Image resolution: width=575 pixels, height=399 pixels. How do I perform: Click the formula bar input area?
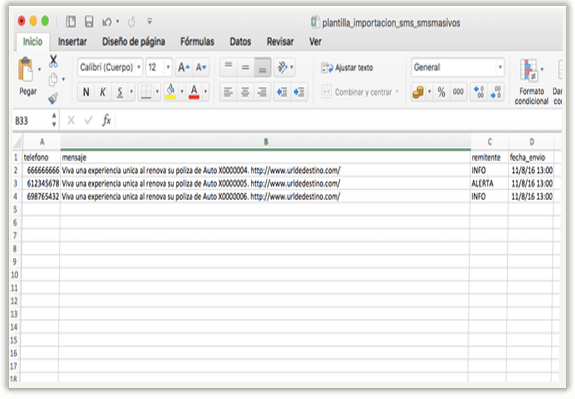(x=337, y=120)
